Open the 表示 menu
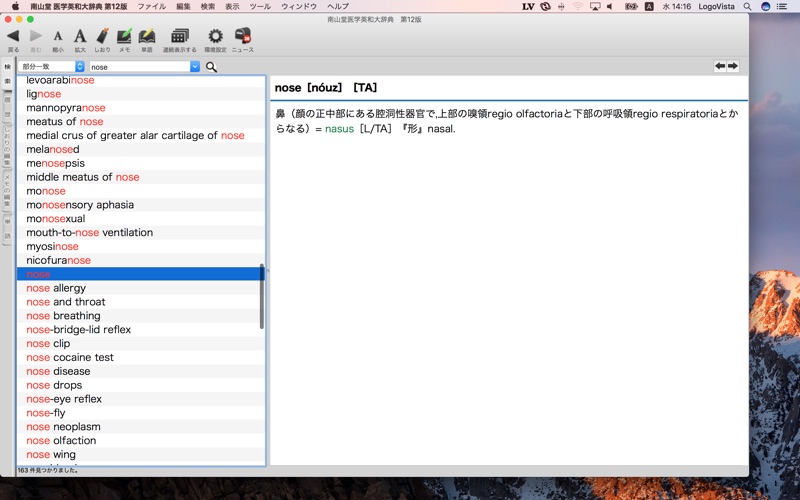Screen dimensions: 800x500 232,7
